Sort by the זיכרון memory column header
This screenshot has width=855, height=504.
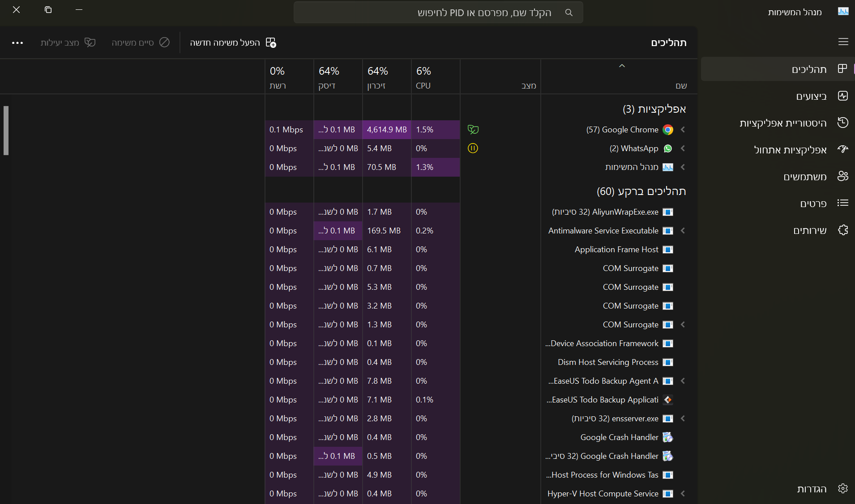[x=387, y=77]
